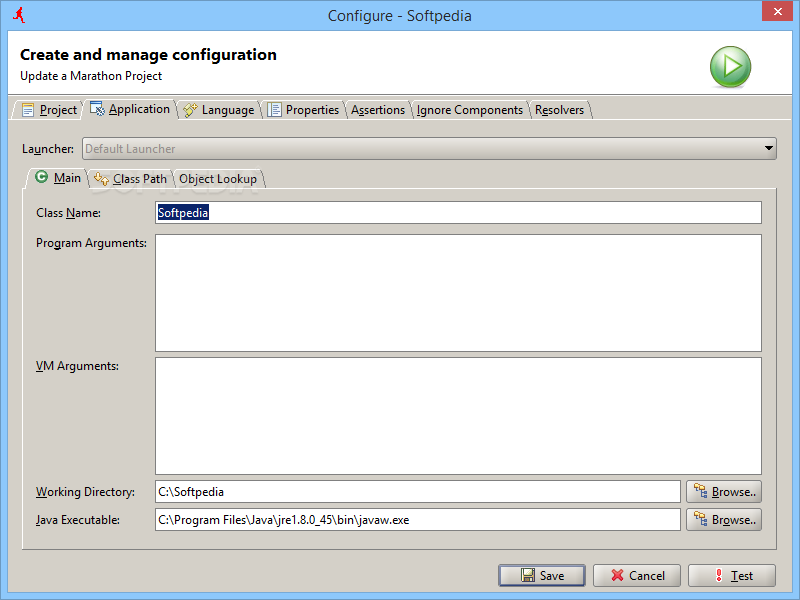The image size is (800, 600).
Task: Click 'Update a Marathon Project' subtitle
Action: tap(91, 76)
